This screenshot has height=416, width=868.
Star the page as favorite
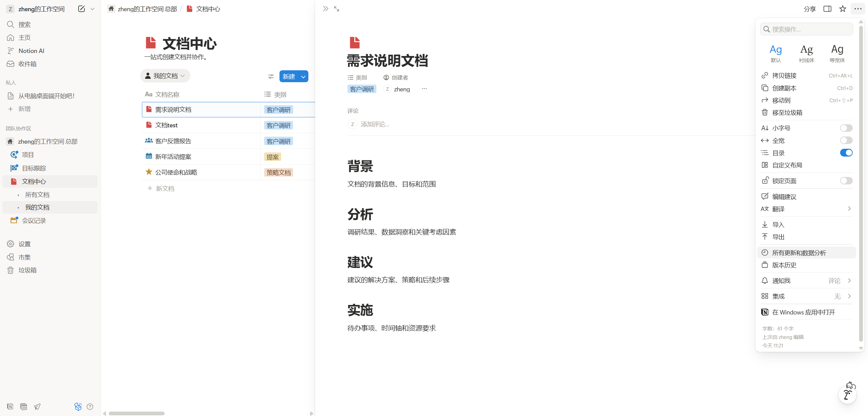pyautogui.click(x=843, y=9)
